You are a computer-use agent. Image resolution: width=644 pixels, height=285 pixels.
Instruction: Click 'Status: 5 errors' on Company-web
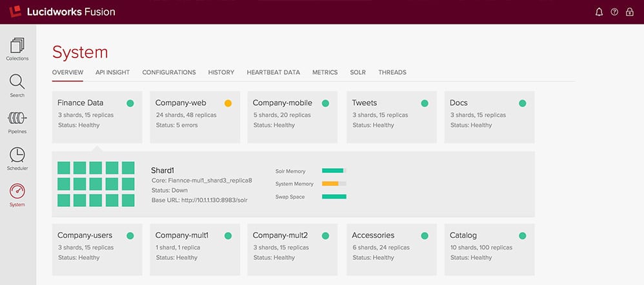click(177, 125)
